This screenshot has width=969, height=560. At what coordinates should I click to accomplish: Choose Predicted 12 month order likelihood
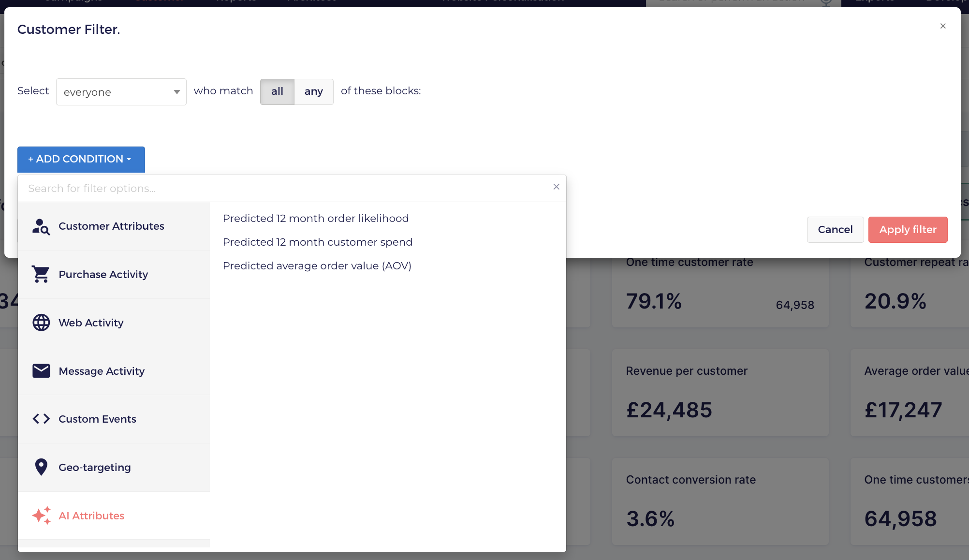pyautogui.click(x=316, y=219)
